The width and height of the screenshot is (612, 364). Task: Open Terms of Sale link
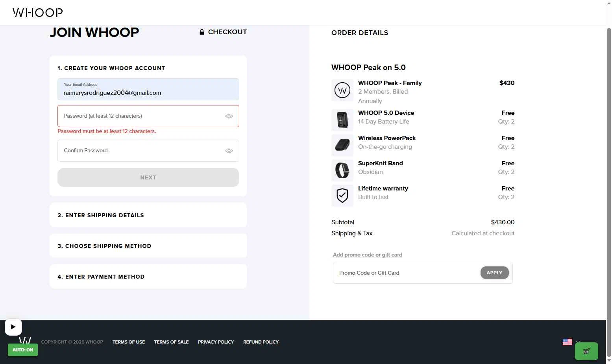[x=172, y=342]
